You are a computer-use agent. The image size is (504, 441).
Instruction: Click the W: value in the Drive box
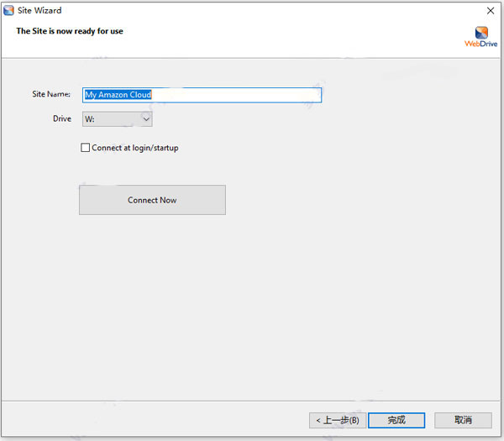click(91, 119)
